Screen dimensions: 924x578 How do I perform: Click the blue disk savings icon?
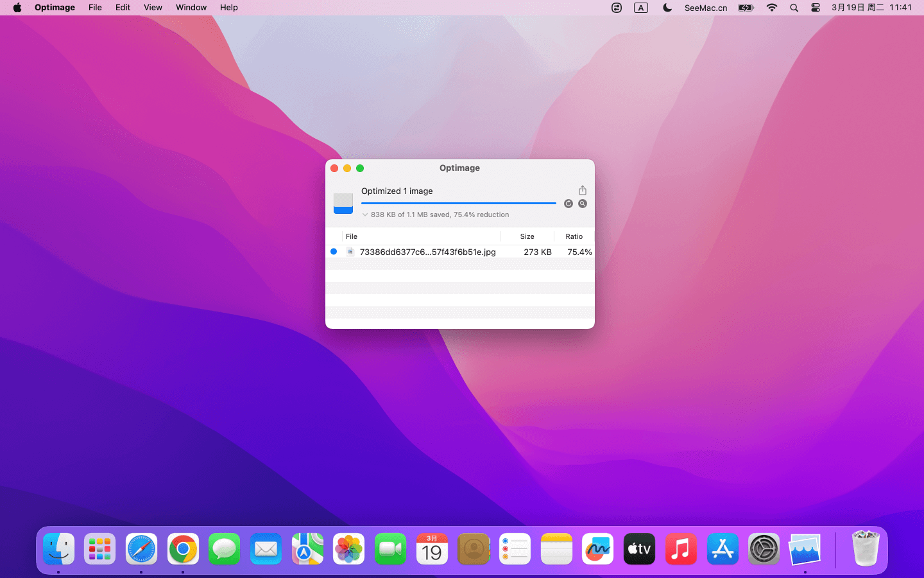click(343, 204)
